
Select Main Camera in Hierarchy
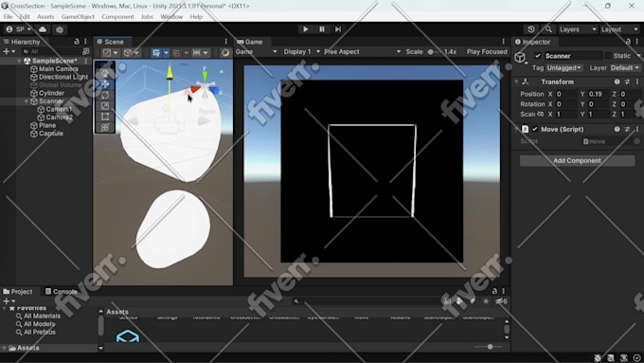[59, 69]
